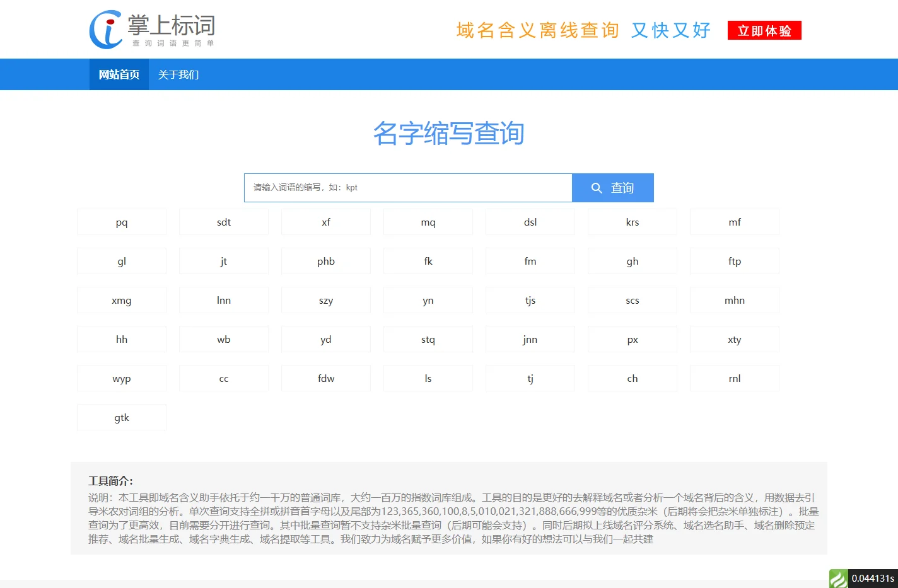
Task: Select the mq abbreviation tag
Action: [428, 222]
